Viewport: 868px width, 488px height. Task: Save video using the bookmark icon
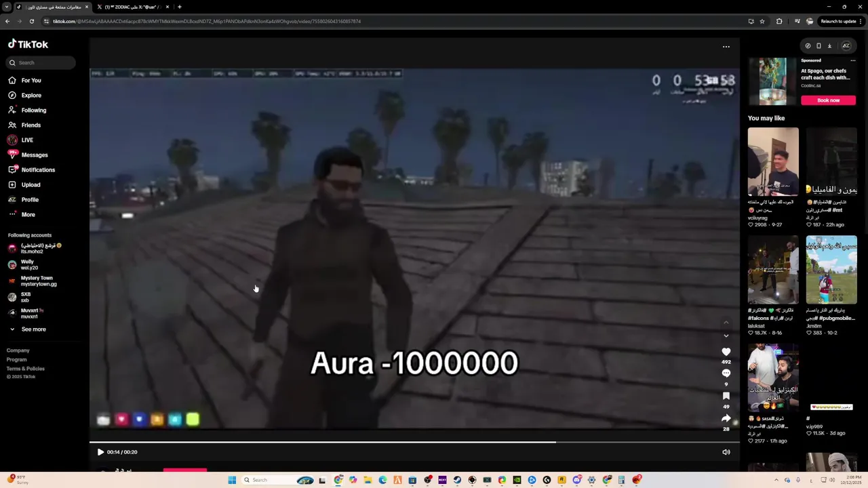point(726,396)
